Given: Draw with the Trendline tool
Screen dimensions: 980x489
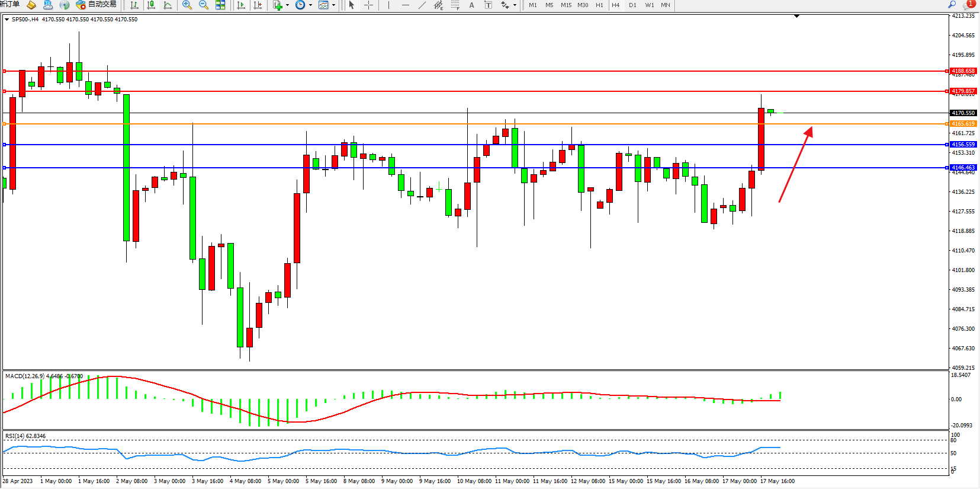Looking at the screenshot, I should [x=422, y=5].
